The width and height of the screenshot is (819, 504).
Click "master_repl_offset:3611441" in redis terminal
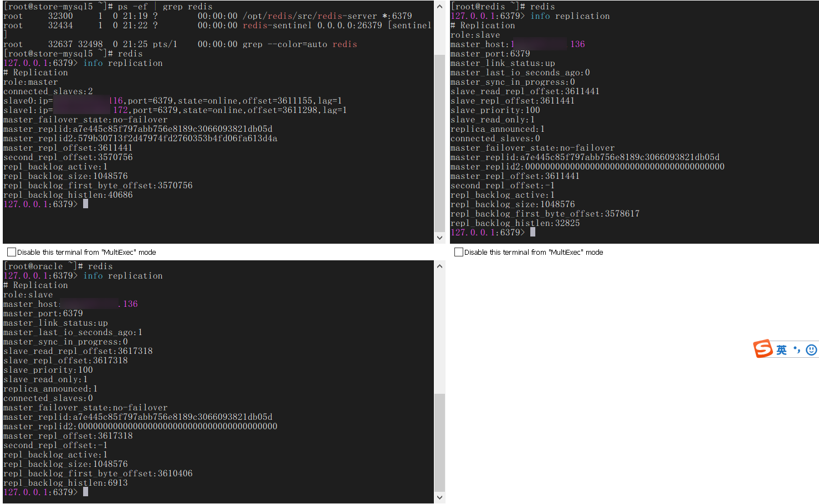(x=515, y=176)
